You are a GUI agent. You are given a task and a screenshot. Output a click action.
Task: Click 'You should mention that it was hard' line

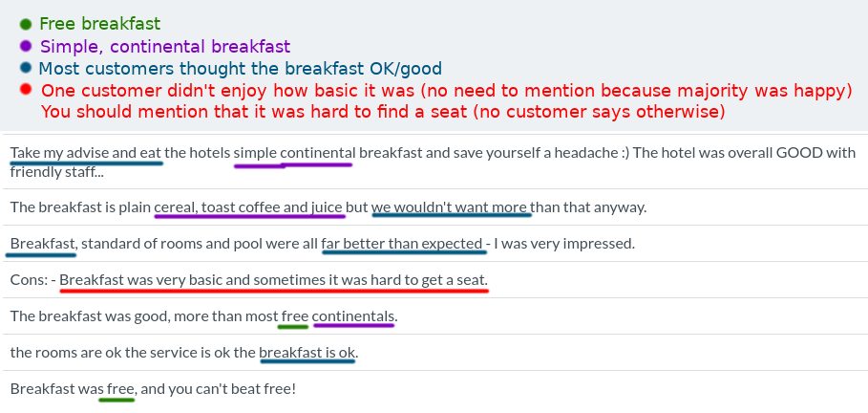(383, 112)
